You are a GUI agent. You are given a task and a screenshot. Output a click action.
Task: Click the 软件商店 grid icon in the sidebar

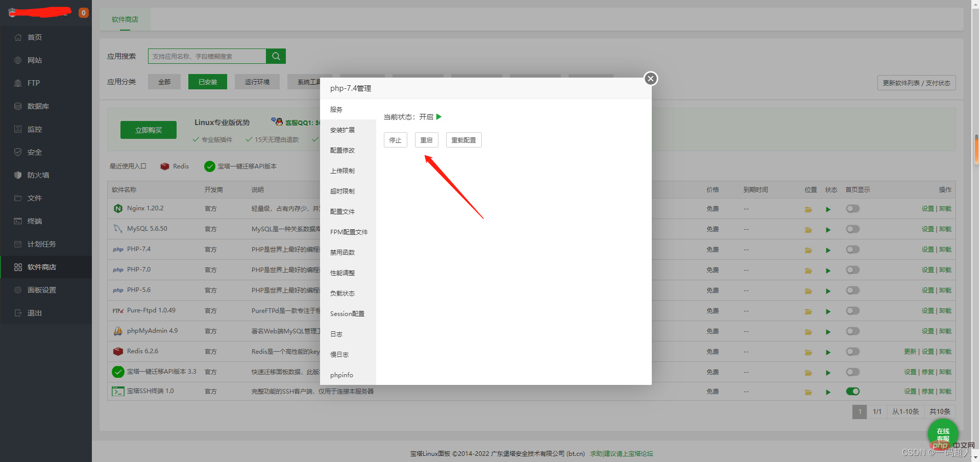coord(18,267)
